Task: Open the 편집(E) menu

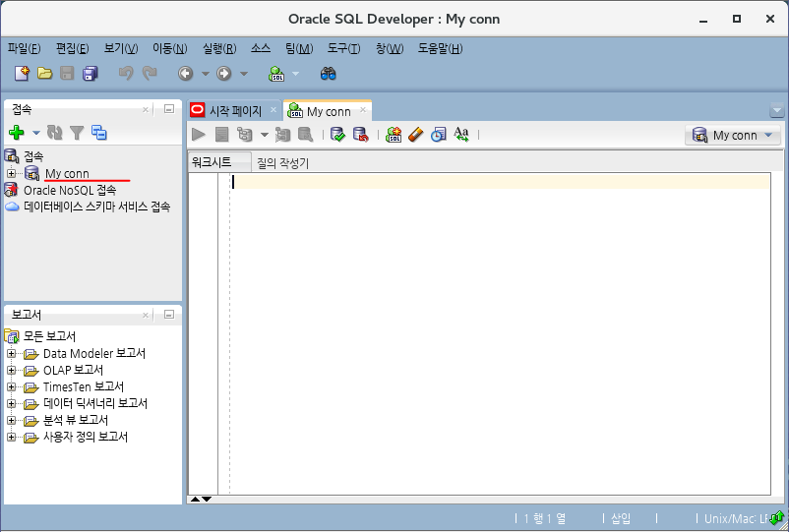Action: [x=73, y=49]
